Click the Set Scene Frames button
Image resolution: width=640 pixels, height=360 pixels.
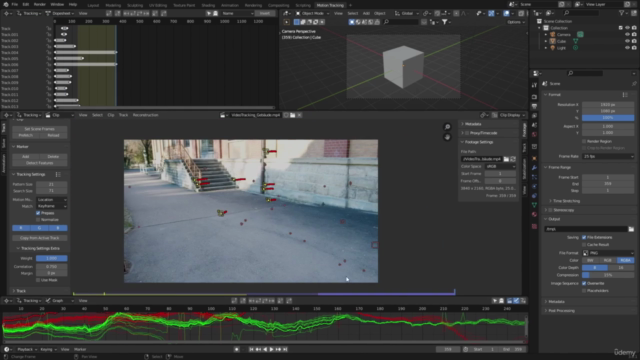point(40,129)
